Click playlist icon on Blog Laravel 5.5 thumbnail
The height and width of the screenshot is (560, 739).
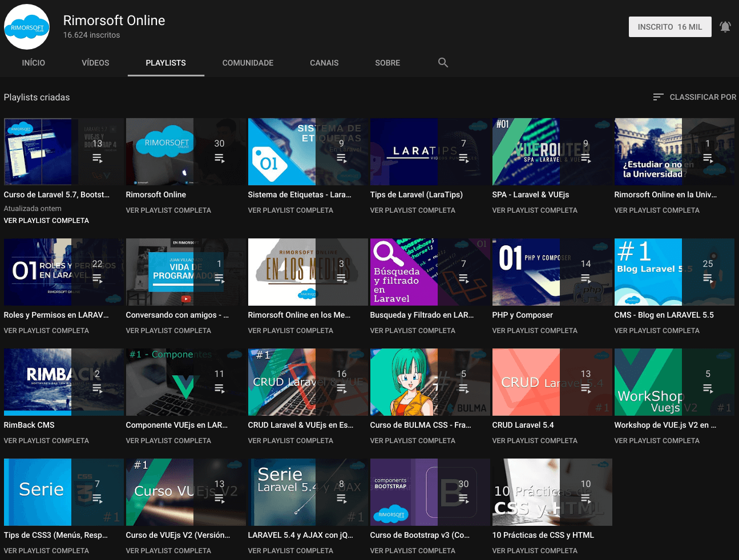coord(708,278)
